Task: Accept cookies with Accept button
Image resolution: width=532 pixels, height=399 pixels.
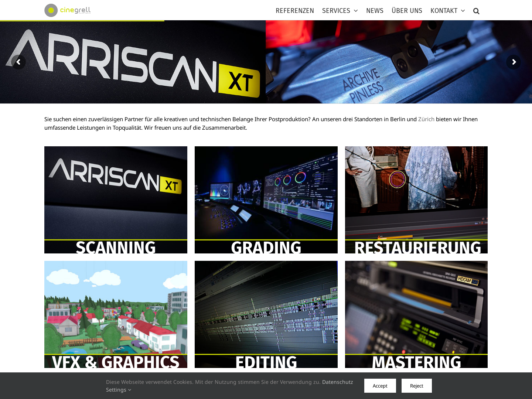Action: click(x=380, y=386)
